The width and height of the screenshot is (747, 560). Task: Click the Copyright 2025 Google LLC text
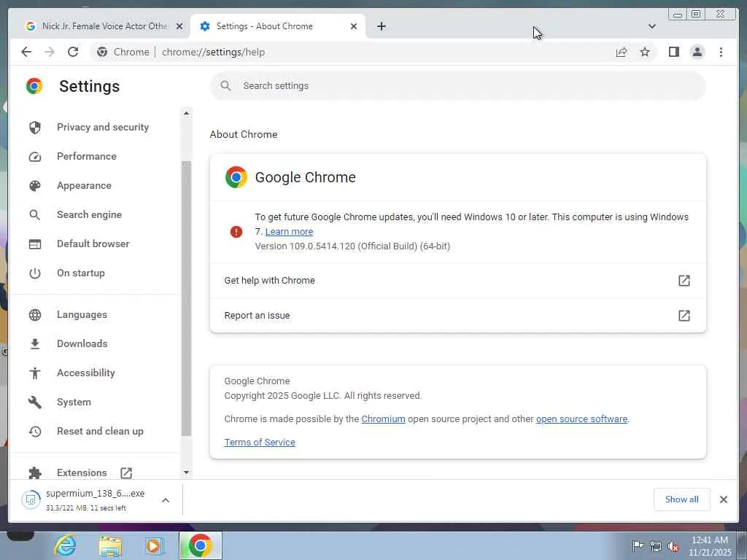(323, 396)
